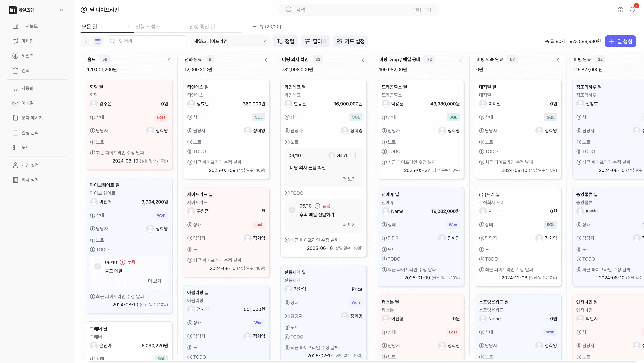Open 마케팅 in the sidebar
The height and width of the screenshot is (363, 644).
pyautogui.click(x=23, y=41)
